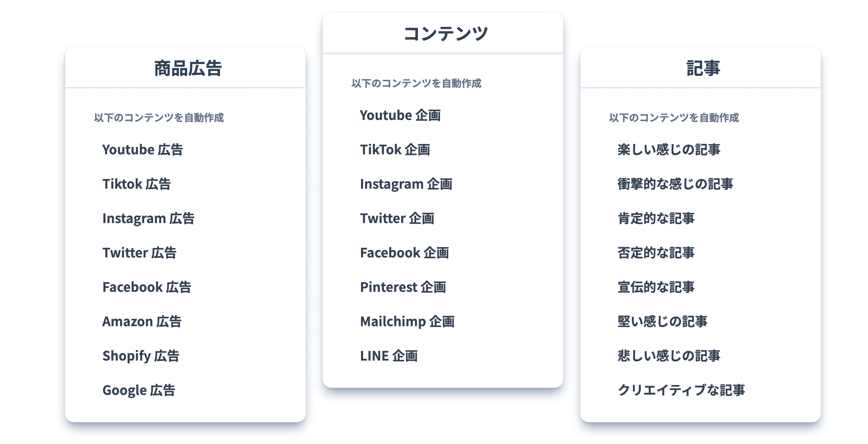Choose TikTok 企画
The width and height of the screenshot is (868, 444).
[395, 150]
